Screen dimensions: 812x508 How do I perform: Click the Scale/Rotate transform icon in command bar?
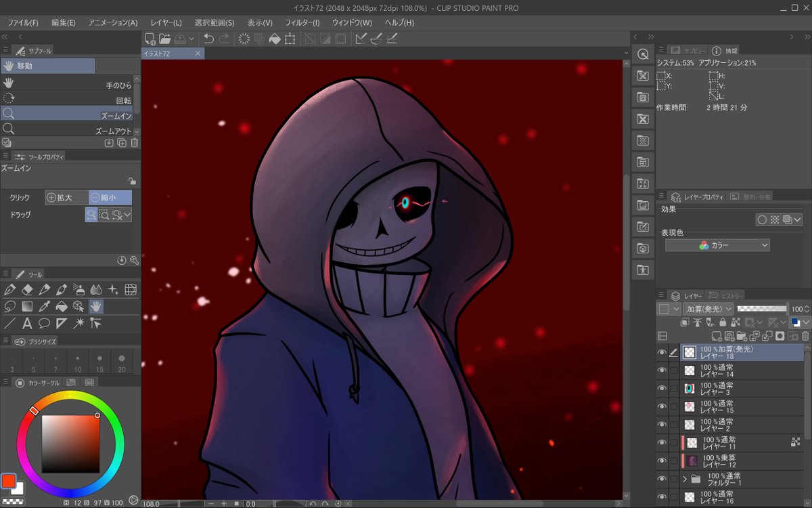click(290, 39)
